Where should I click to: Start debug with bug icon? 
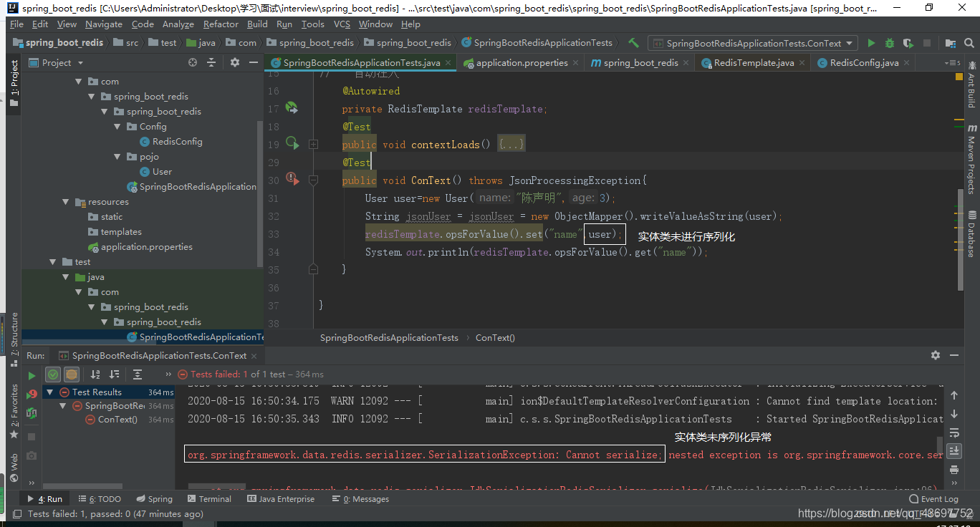coord(890,43)
